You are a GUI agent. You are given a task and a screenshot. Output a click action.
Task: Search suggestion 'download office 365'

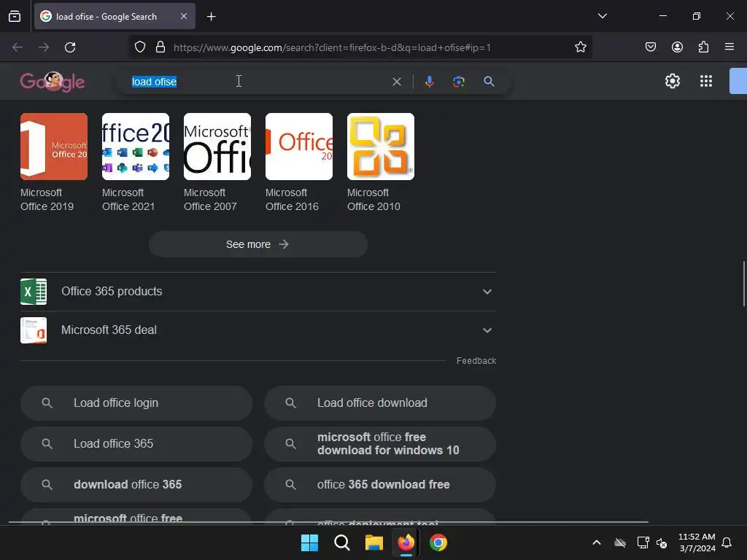pyautogui.click(x=136, y=485)
